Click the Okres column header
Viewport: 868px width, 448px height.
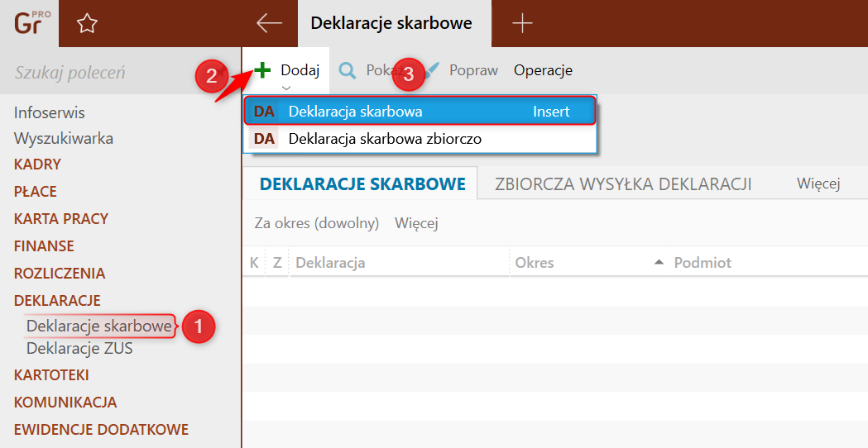pos(535,262)
